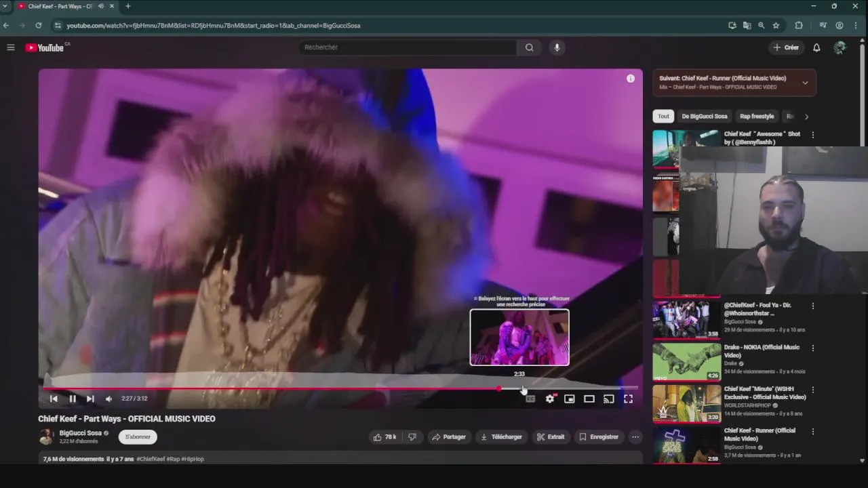Click the seek preview thumbnail
Screen dimensions: 868x488
(519, 337)
